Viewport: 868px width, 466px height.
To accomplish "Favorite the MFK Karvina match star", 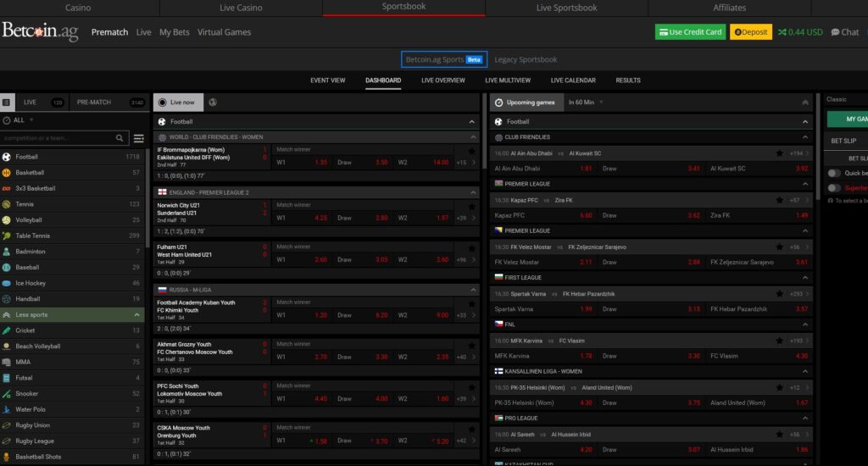I will 780,341.
